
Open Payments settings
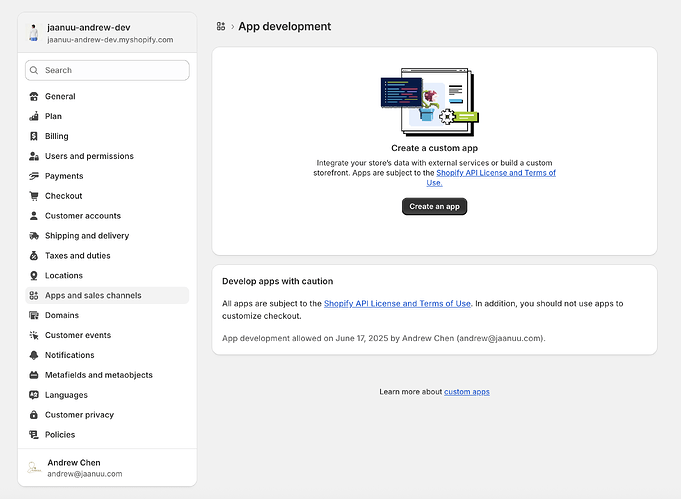click(107, 176)
